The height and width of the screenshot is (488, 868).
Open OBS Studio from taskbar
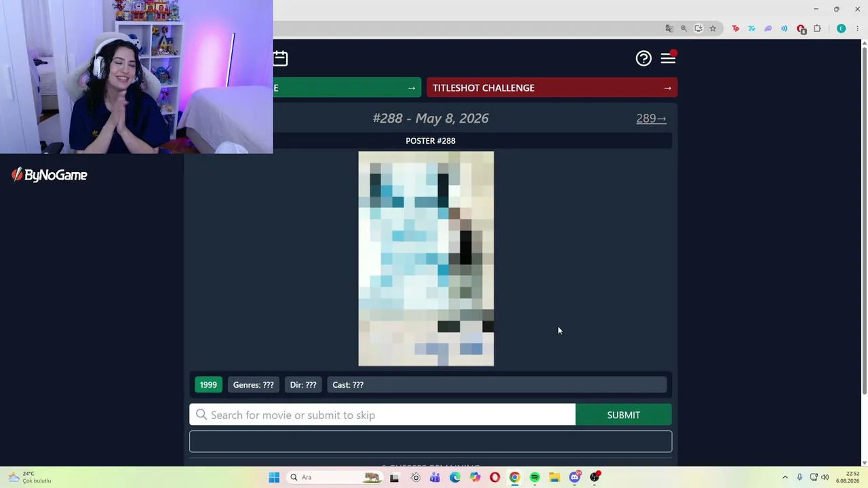point(595,477)
